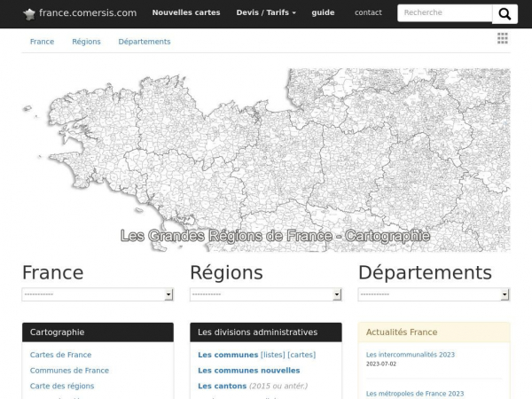
Task: Click the Cartographie panel header
Action: 98,332
